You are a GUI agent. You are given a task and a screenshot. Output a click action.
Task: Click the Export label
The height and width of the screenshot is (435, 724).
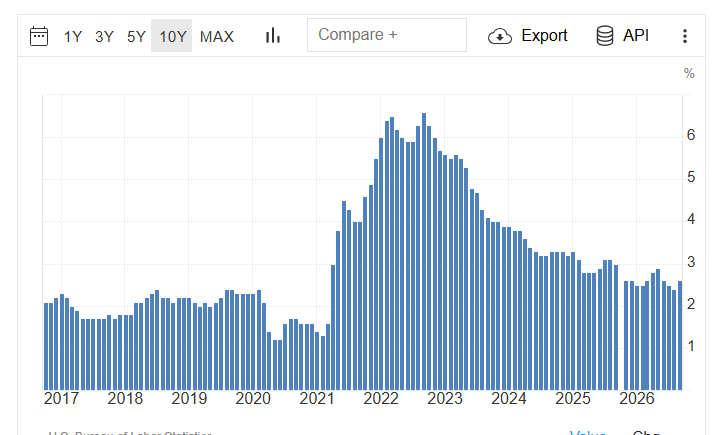[544, 36]
